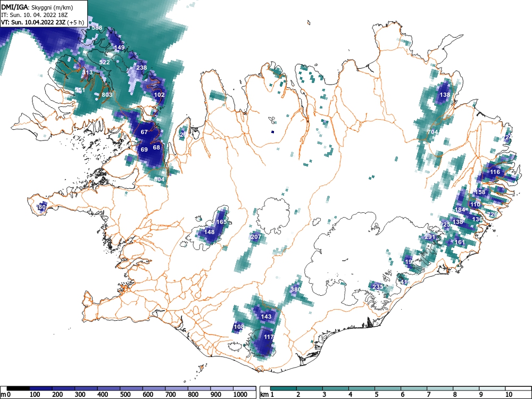532x399 pixels.
Task: Click the visibility value 207 on the map
Action: point(256,237)
